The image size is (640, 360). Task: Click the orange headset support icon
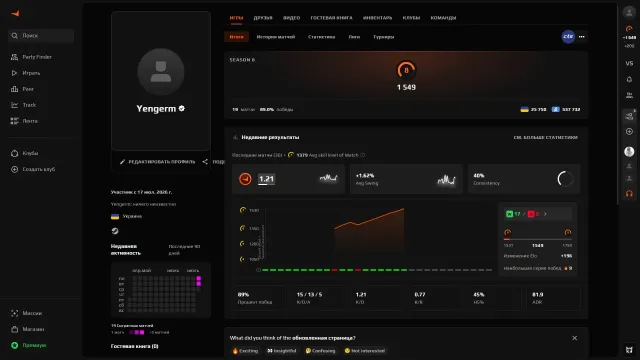click(x=629, y=193)
